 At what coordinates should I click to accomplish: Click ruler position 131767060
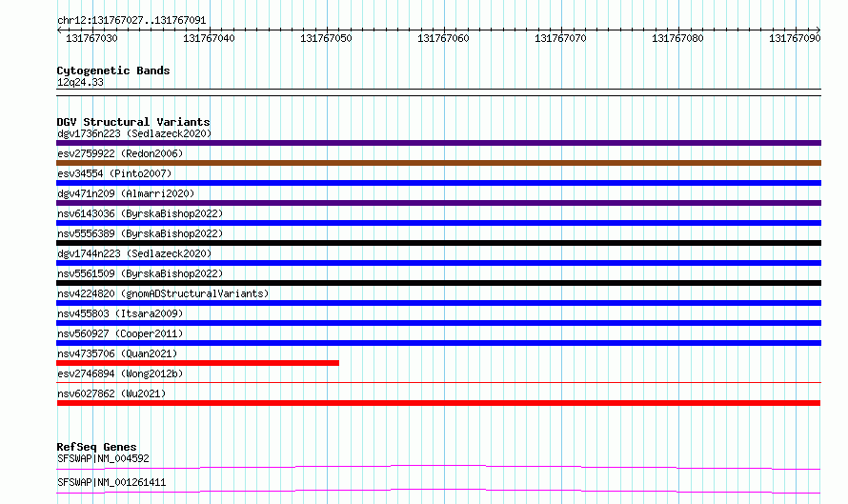(x=443, y=38)
